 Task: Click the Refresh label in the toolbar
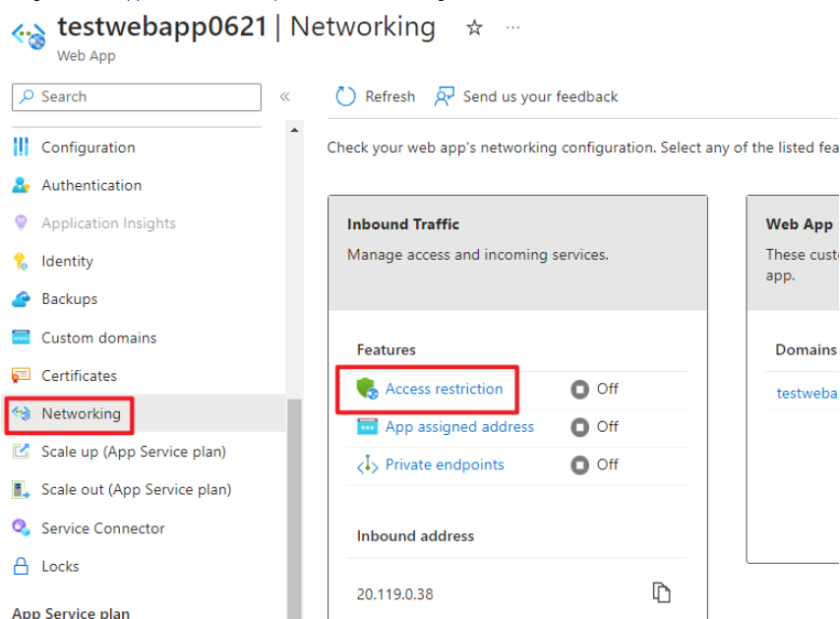click(x=390, y=96)
